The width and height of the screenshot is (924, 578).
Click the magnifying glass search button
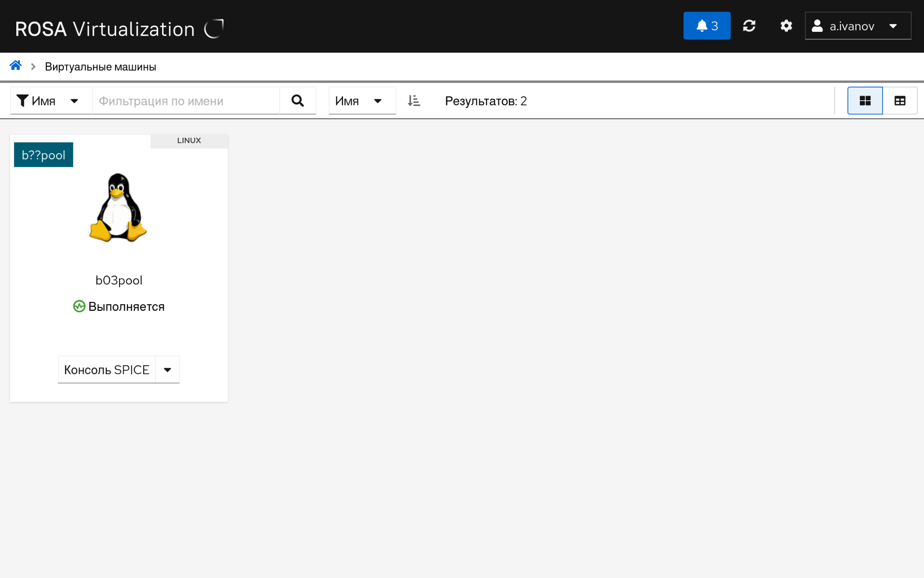click(298, 101)
